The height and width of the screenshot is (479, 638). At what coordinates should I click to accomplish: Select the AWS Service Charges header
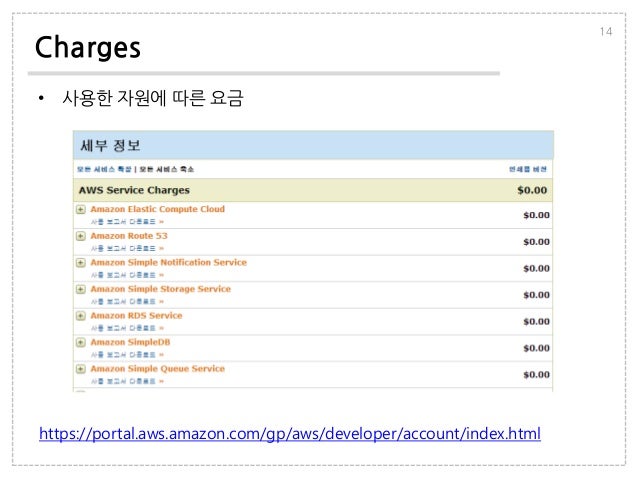point(134,190)
